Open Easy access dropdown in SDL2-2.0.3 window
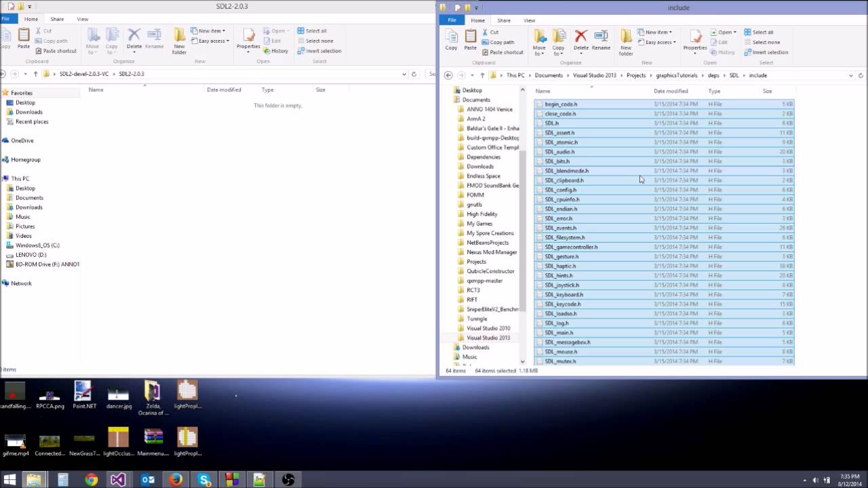 point(210,41)
